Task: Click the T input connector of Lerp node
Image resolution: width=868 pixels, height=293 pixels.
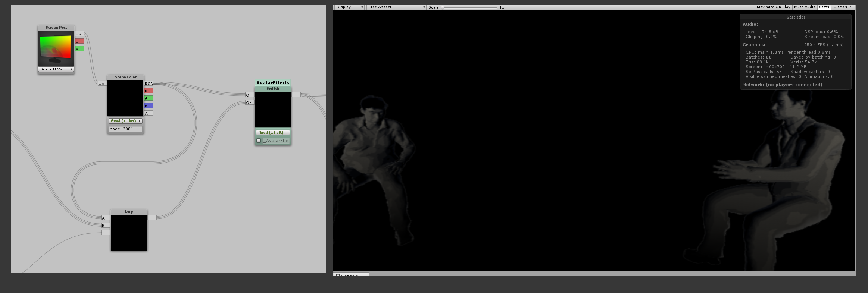Action: 106,233
